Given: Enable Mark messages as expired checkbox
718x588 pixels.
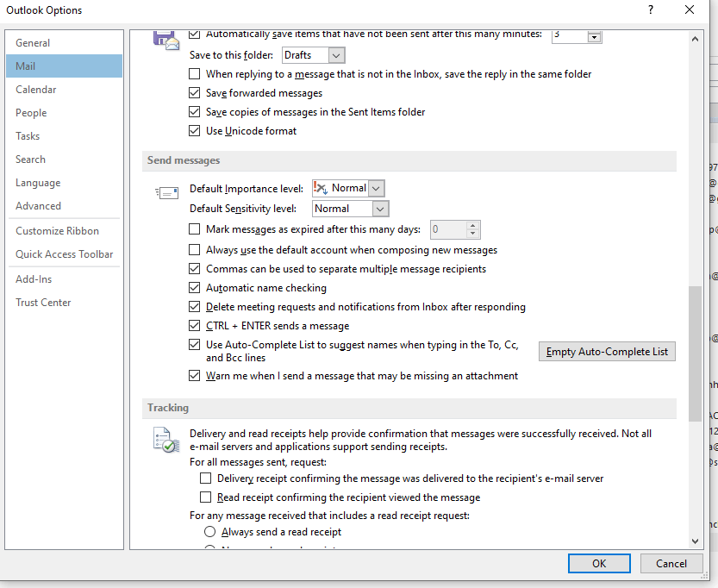Looking at the screenshot, I should tap(195, 229).
